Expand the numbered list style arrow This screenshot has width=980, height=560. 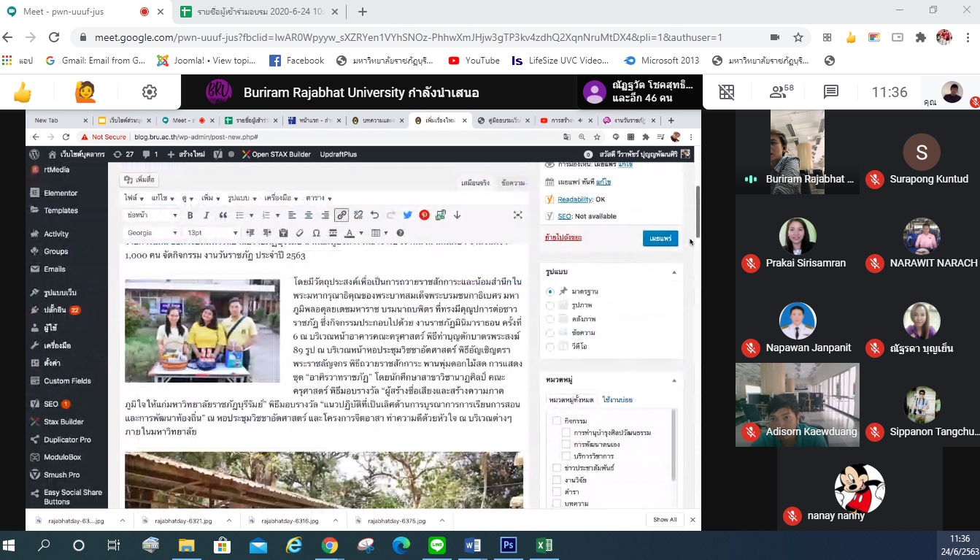[x=277, y=215]
